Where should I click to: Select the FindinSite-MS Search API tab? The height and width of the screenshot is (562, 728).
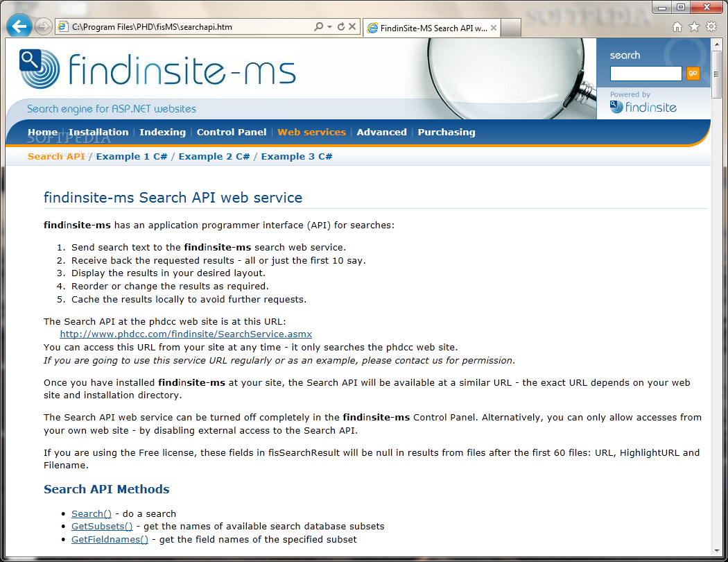432,28
